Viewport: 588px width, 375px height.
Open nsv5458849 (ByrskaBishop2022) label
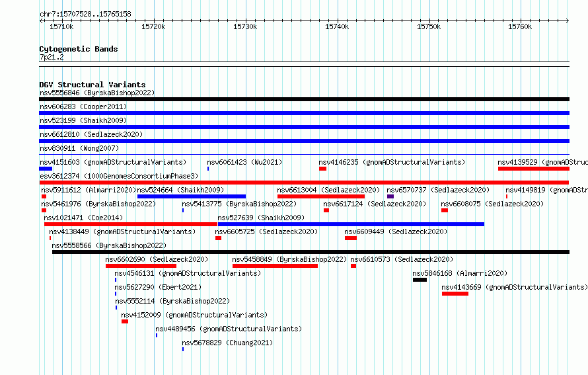(289, 259)
